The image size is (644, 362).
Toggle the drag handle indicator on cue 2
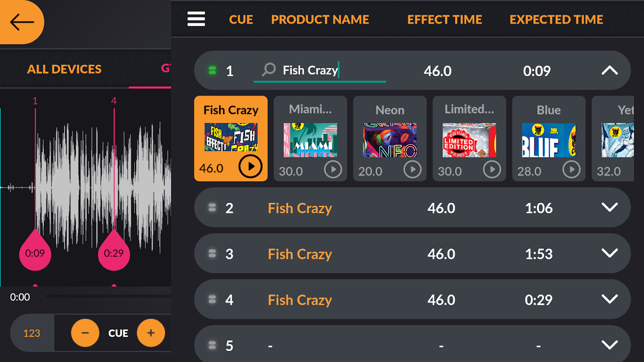(212, 208)
